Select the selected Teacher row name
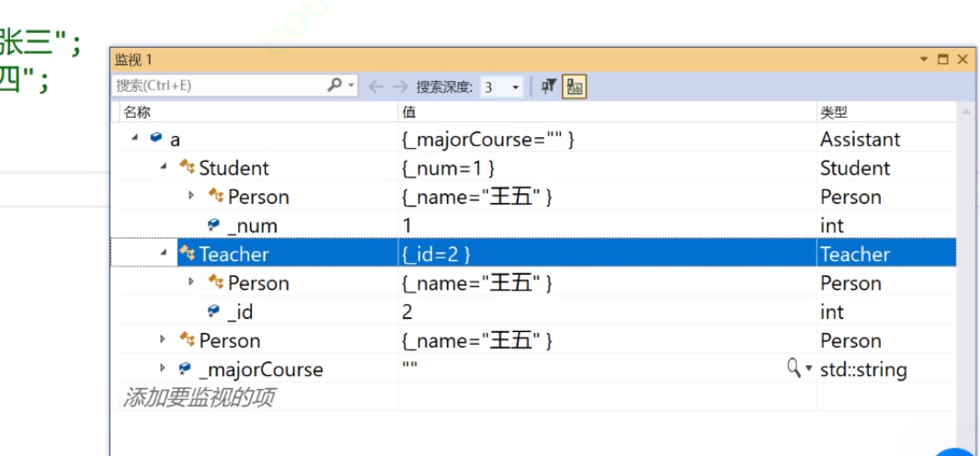This screenshot has width=980, height=456. coord(234,255)
